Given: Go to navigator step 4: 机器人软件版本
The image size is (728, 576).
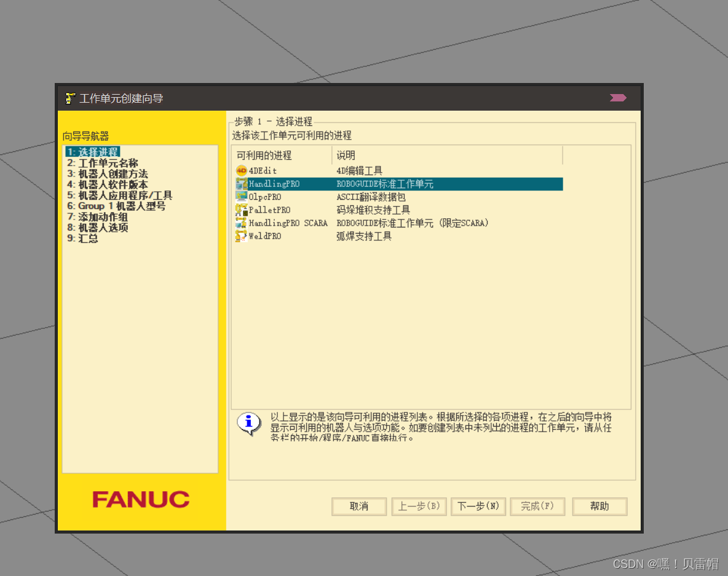Looking at the screenshot, I should coord(107,184).
